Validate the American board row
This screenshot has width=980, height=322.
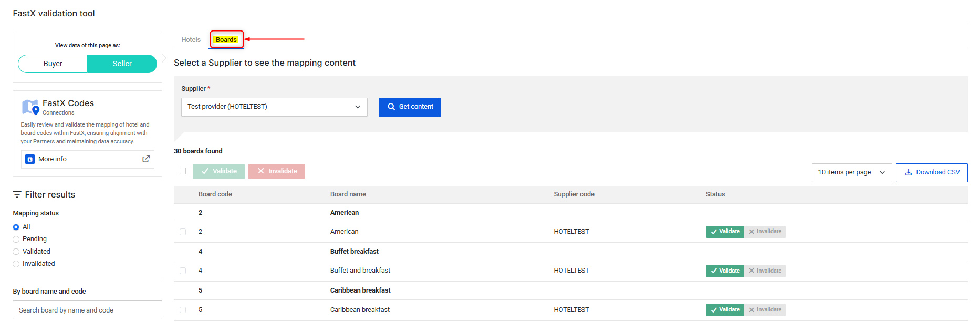point(724,232)
